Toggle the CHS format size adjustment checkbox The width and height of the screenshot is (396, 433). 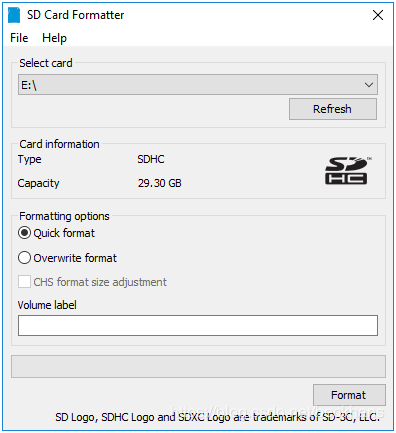click(x=24, y=282)
